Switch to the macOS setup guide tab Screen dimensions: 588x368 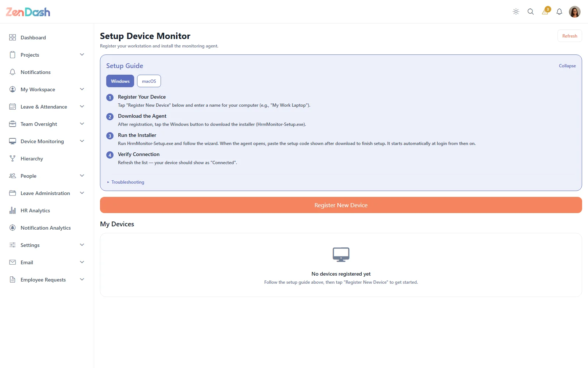(149, 81)
